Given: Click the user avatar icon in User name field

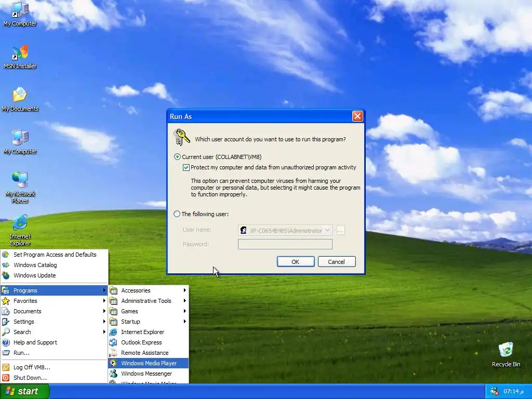Looking at the screenshot, I should [x=243, y=230].
